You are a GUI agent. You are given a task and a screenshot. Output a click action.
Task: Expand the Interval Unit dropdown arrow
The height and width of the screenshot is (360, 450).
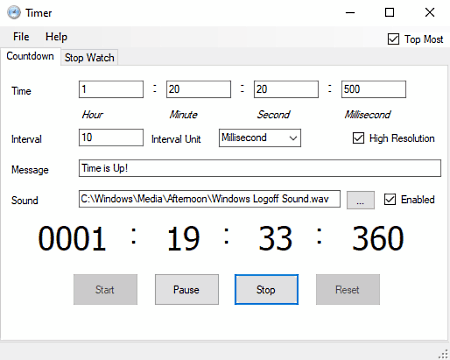click(x=293, y=138)
